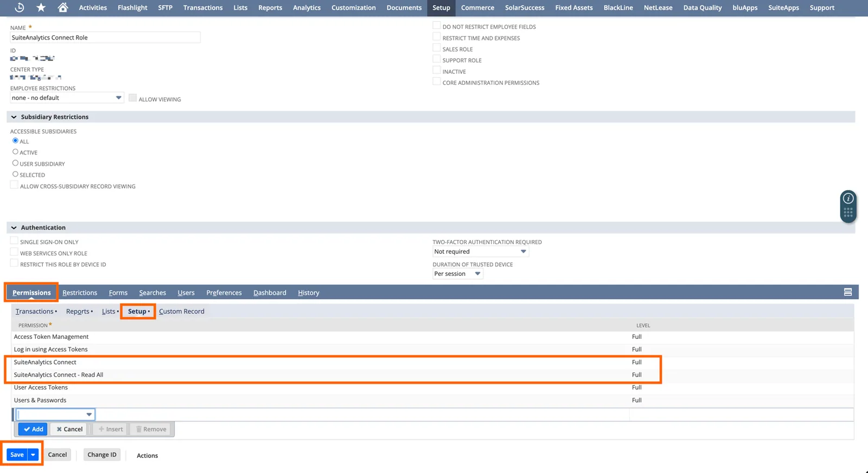Screen dimensions: 868x473
Task: Open the Users tab
Action: click(x=186, y=293)
